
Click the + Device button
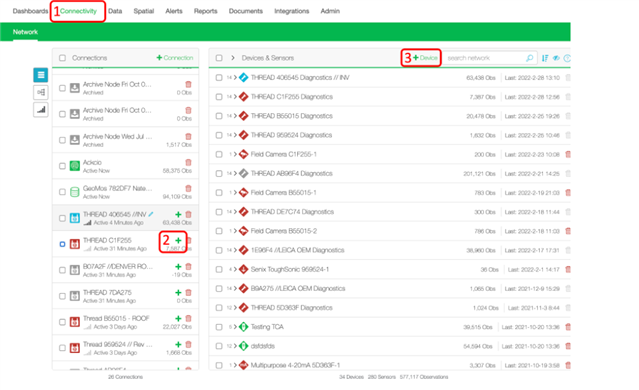(x=425, y=58)
